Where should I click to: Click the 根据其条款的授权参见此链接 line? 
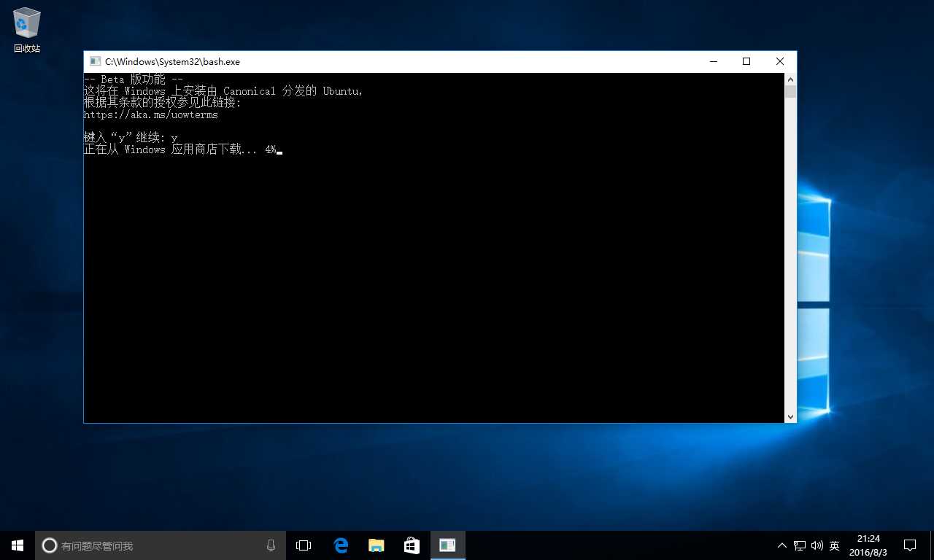[162, 103]
